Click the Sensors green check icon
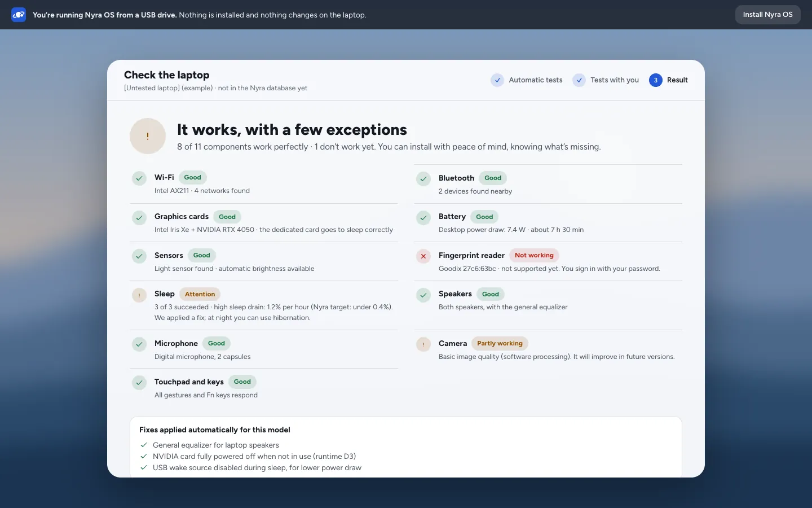The height and width of the screenshot is (508, 812). pos(139,256)
